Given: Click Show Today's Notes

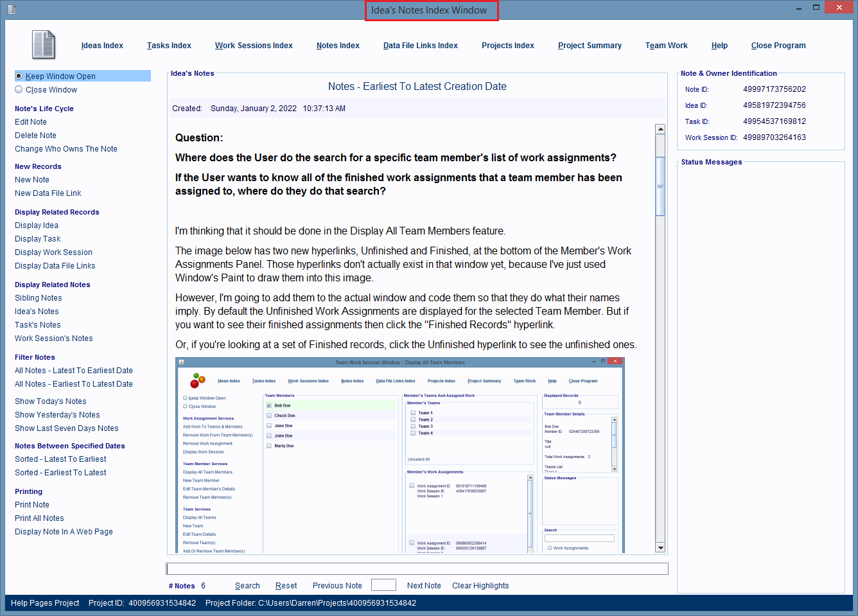Looking at the screenshot, I should coord(51,401).
